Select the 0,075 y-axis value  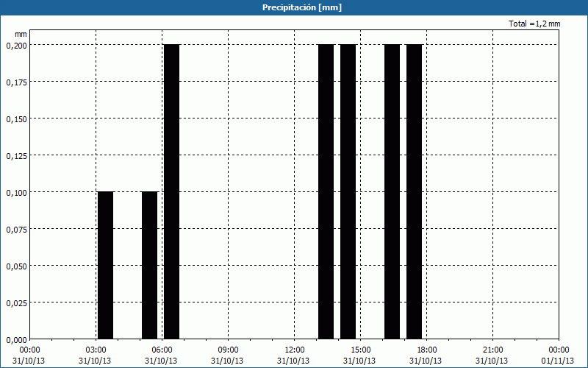16,229
